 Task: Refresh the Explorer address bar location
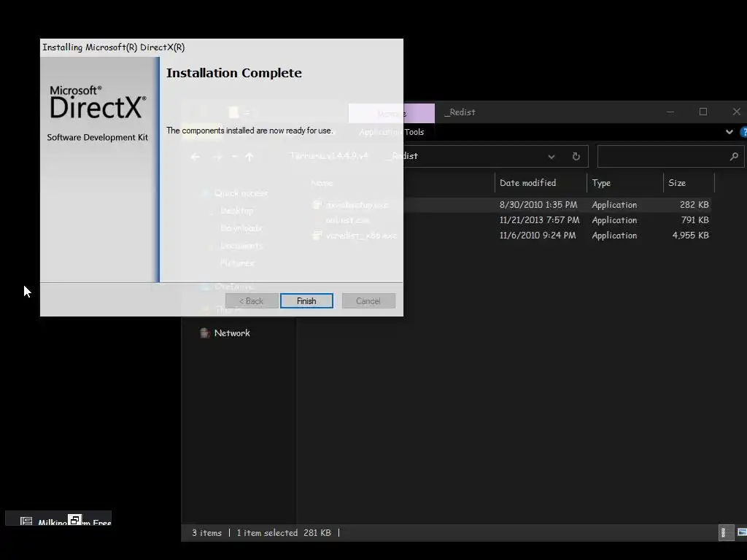(576, 156)
